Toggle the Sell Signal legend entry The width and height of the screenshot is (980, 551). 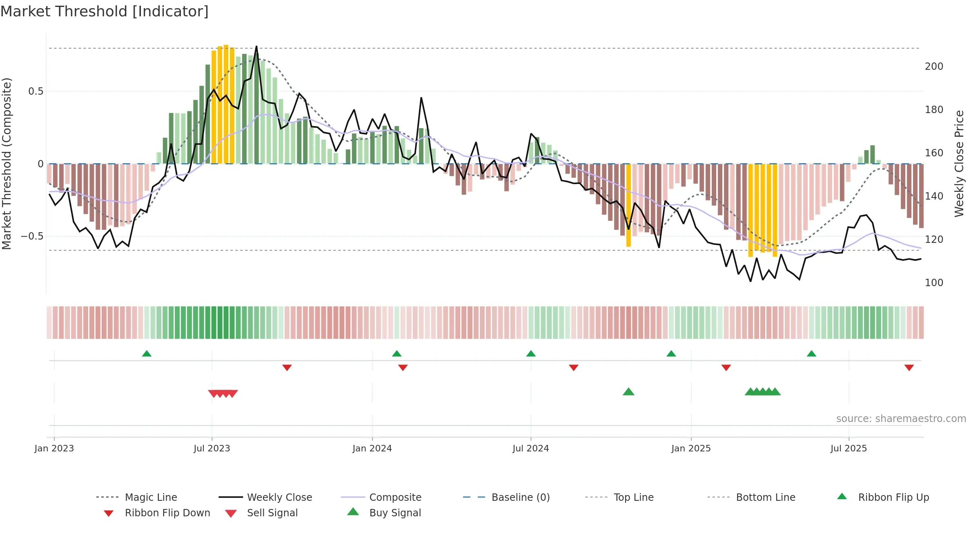click(x=261, y=513)
